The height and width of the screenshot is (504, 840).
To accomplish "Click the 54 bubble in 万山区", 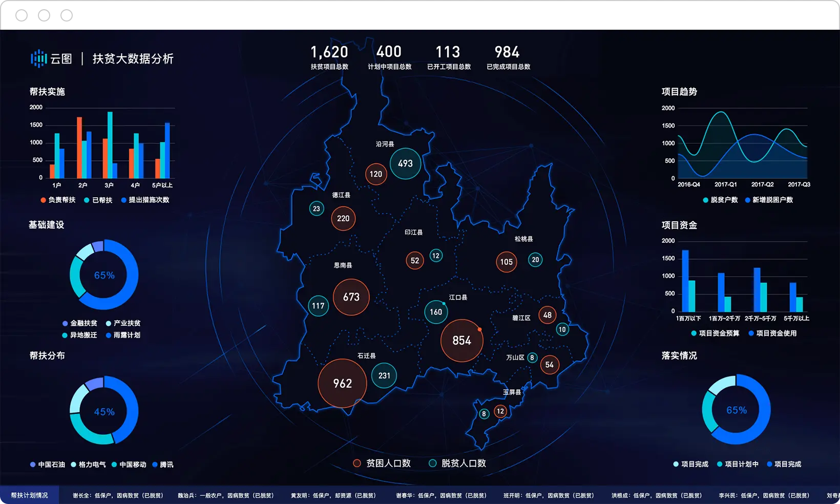I will [x=550, y=365].
